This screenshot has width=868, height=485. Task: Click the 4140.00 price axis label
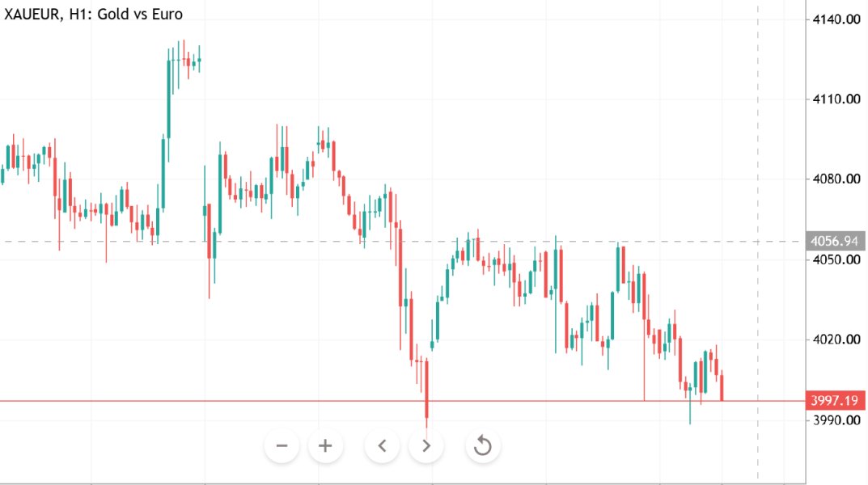(x=836, y=19)
